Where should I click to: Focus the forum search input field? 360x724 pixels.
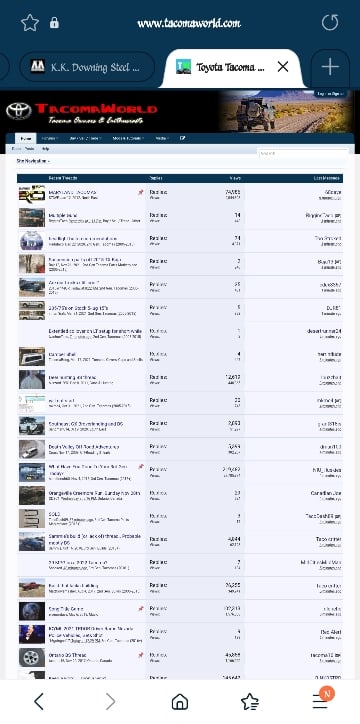pyautogui.click(x=303, y=153)
